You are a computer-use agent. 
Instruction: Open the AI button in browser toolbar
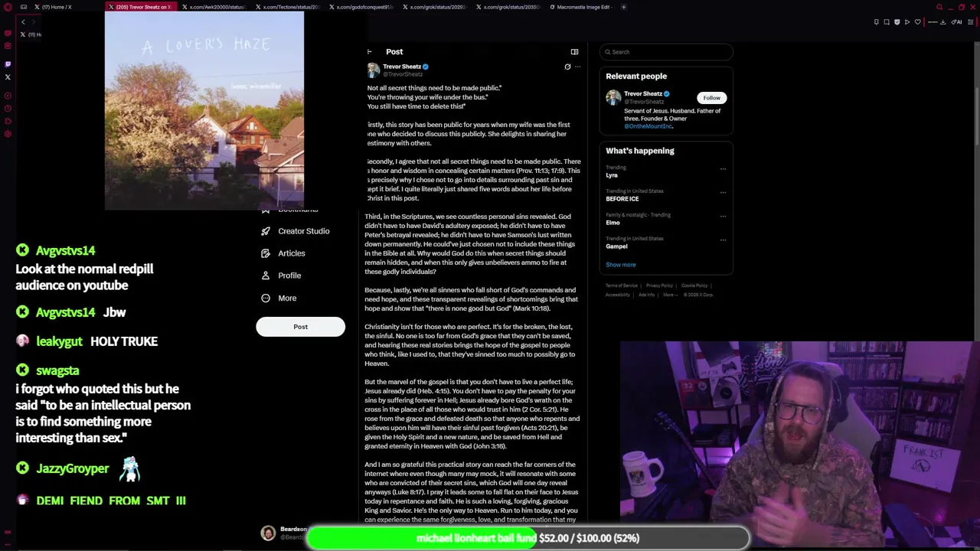(x=957, y=21)
